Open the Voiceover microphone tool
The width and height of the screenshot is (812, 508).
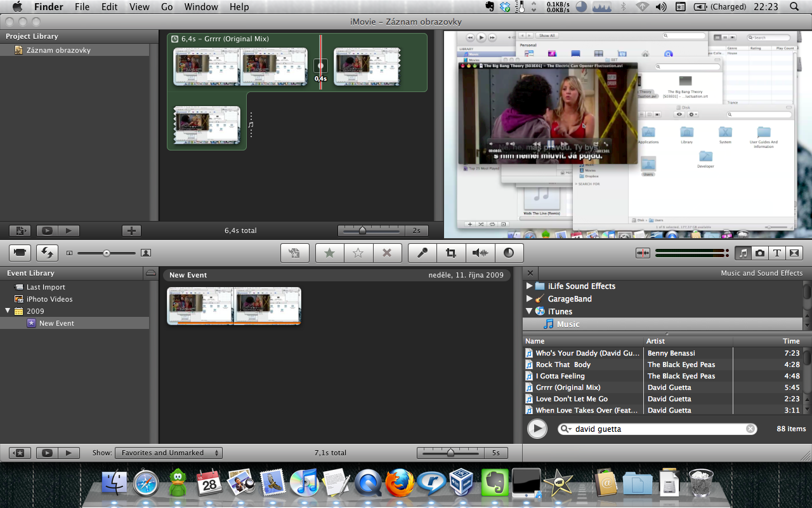[x=422, y=253]
